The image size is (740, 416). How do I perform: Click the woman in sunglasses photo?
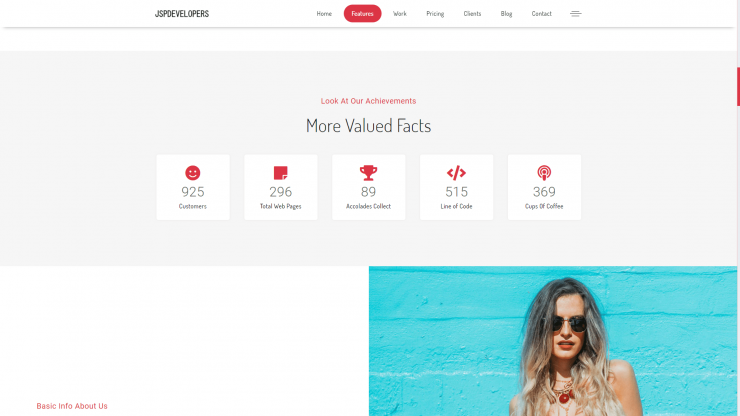(x=553, y=341)
